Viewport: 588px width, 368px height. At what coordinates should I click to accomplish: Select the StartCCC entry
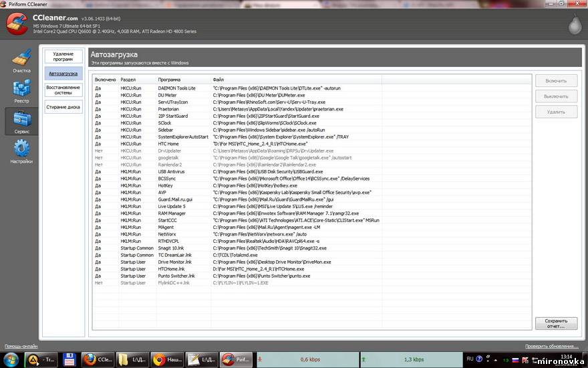(x=311, y=220)
